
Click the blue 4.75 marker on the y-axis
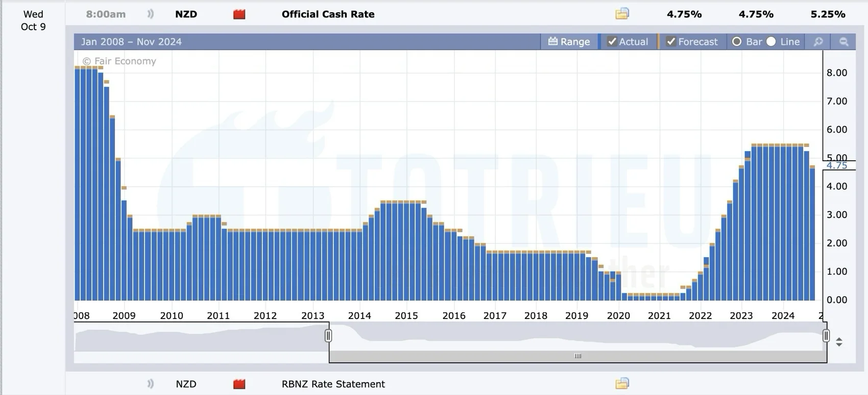pyautogui.click(x=836, y=165)
